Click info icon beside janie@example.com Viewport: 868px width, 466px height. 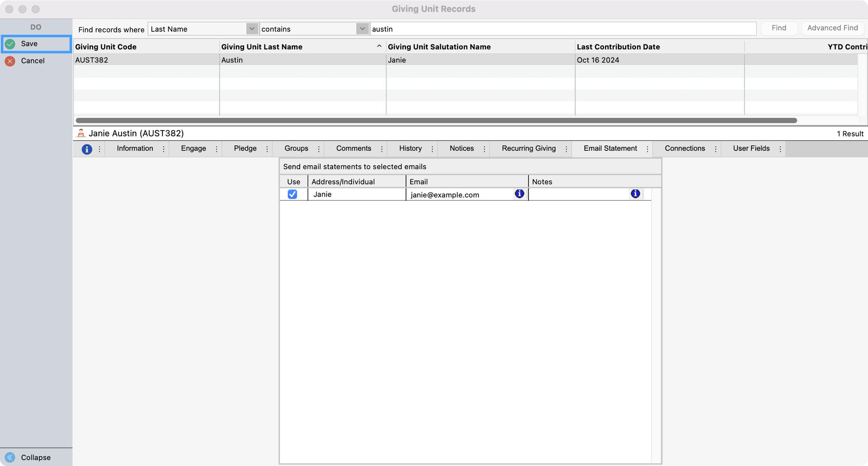tap(519, 194)
